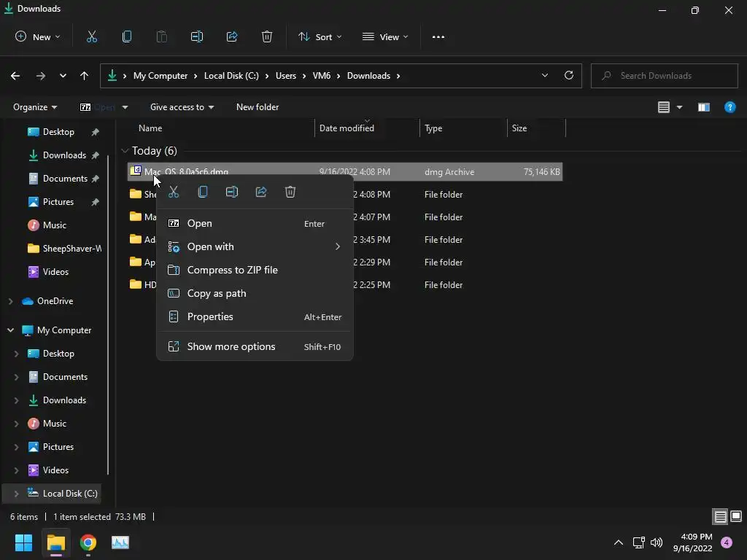Click the Cut scissors in the context menu
The height and width of the screenshot is (560, 747).
coord(174,192)
